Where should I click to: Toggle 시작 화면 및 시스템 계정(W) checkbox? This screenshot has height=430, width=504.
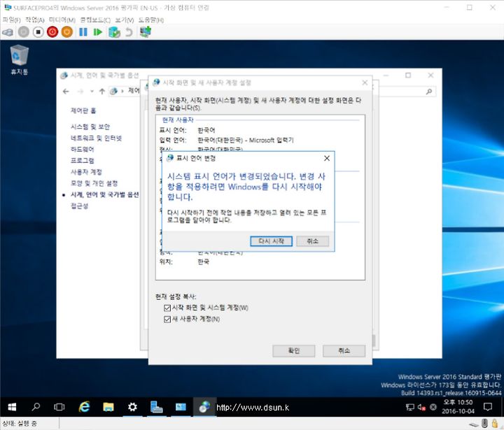167,308
